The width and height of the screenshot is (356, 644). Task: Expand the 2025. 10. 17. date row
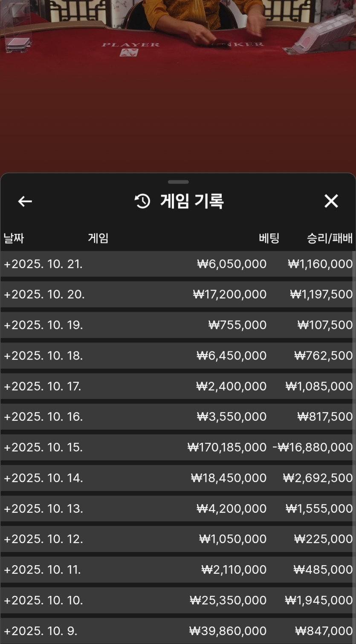click(x=42, y=386)
